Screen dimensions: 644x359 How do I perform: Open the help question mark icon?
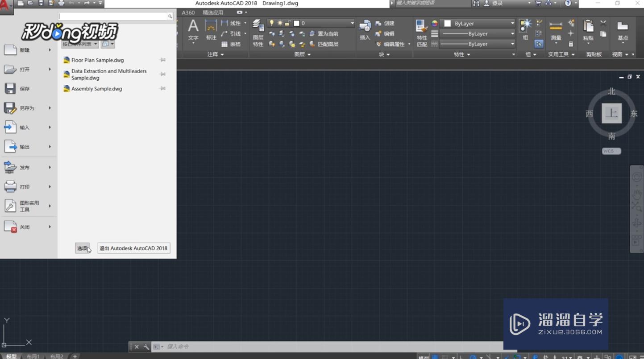(x=568, y=3)
